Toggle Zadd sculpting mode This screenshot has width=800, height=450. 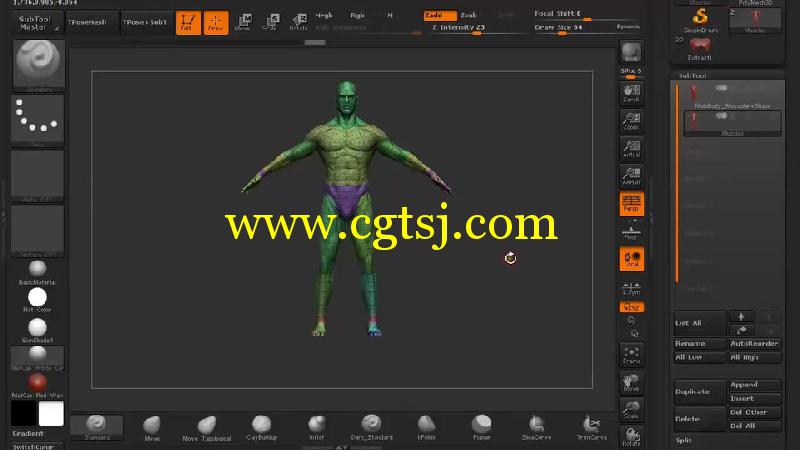pyautogui.click(x=438, y=15)
